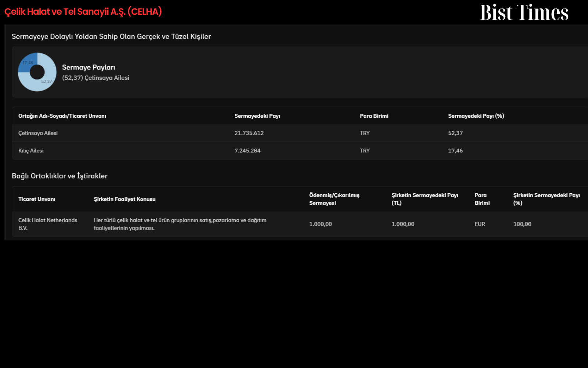This screenshot has height=368, width=588.
Task: Click the Ödenmiş/Çıkarılmış Sermayesi column header
Action: pyautogui.click(x=334, y=199)
